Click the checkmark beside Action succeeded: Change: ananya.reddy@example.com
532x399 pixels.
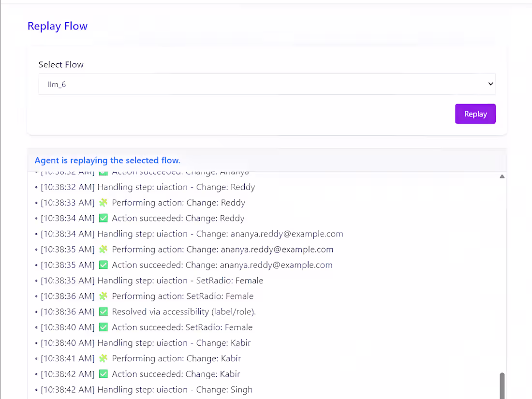click(x=103, y=265)
